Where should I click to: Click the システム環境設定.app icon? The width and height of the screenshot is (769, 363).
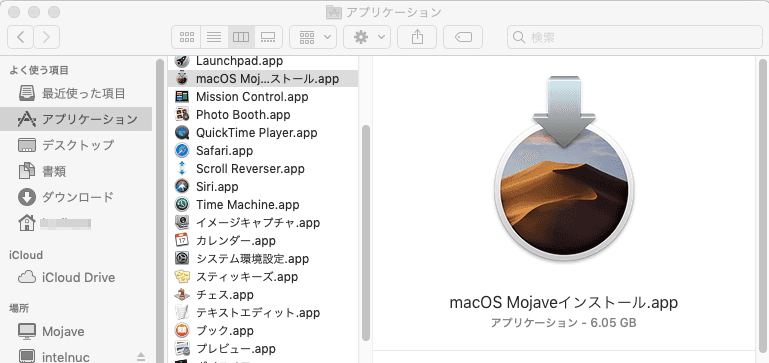[x=182, y=259]
